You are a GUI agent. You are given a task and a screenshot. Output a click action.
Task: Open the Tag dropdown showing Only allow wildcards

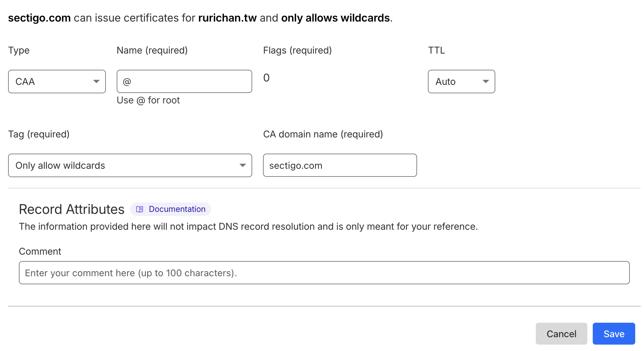tap(130, 165)
